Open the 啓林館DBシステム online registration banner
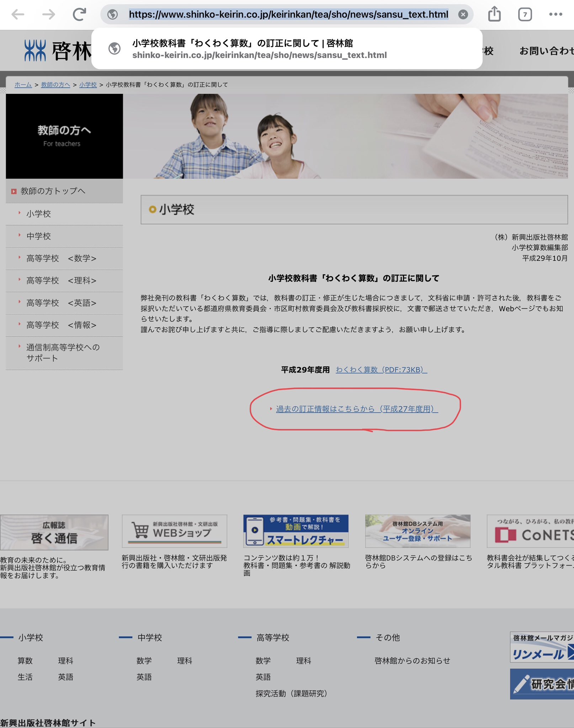Image resolution: width=574 pixels, height=728 pixels. pos(418,531)
